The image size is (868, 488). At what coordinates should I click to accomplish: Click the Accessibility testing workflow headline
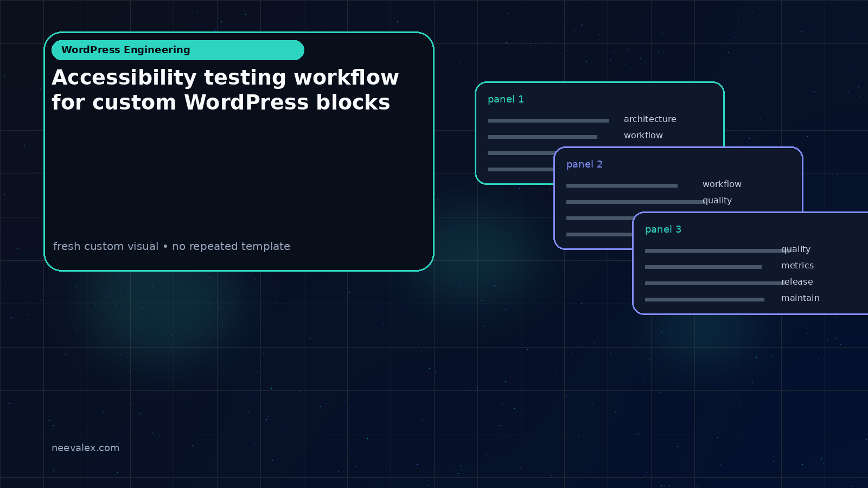coord(225,90)
